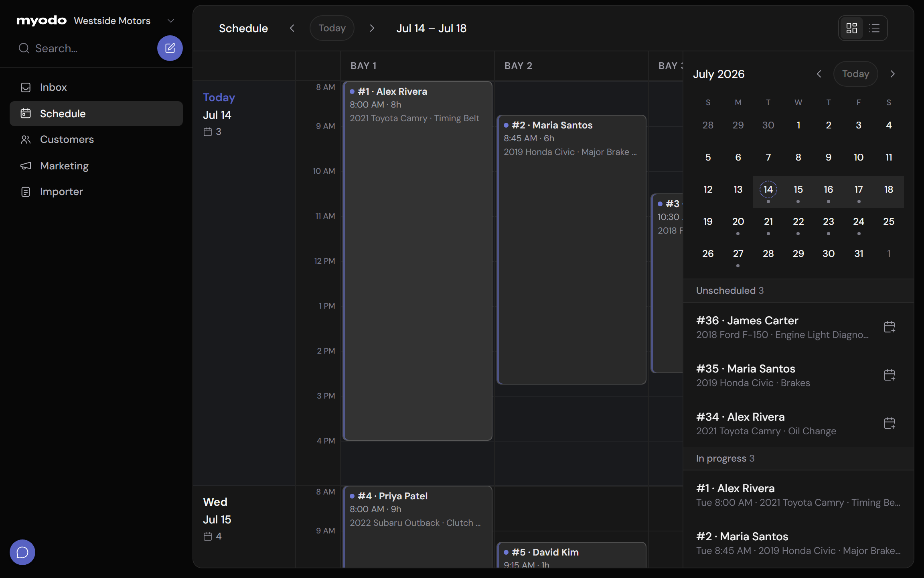Open in-progress job #2 Maria Santos
The width and height of the screenshot is (924, 578).
[798, 543]
